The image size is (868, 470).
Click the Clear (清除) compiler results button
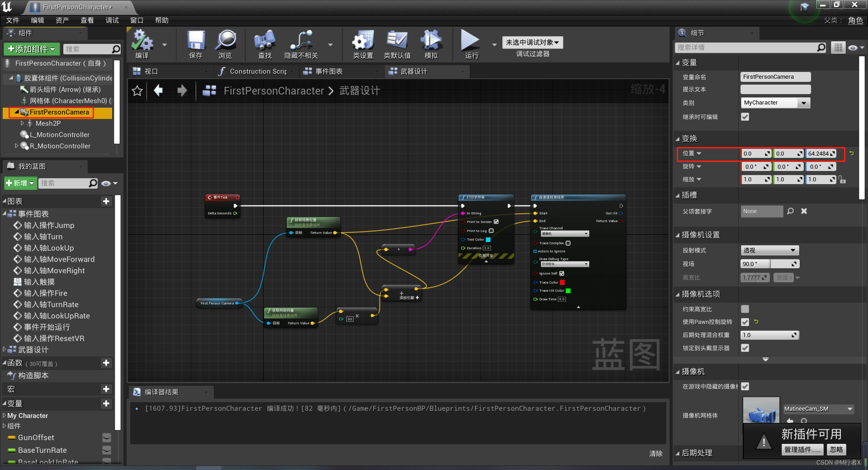[x=656, y=453]
